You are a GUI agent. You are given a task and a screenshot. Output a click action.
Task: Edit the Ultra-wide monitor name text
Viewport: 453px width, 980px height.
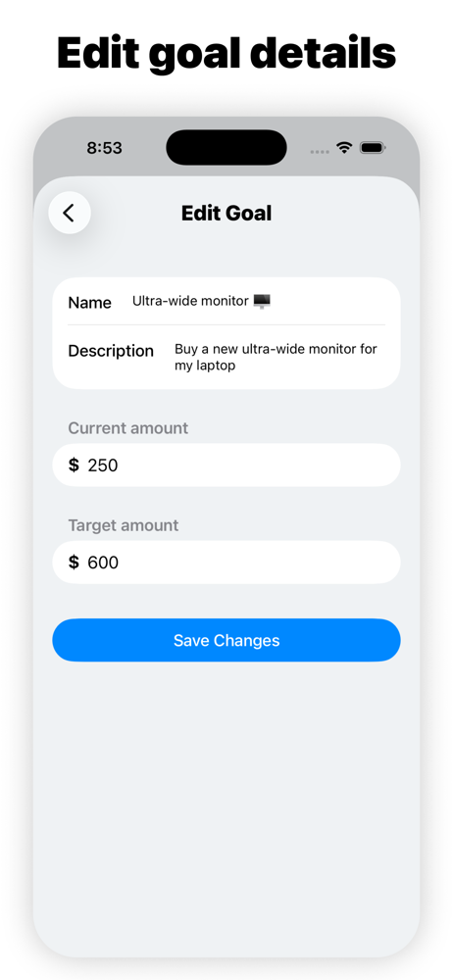[x=191, y=301]
